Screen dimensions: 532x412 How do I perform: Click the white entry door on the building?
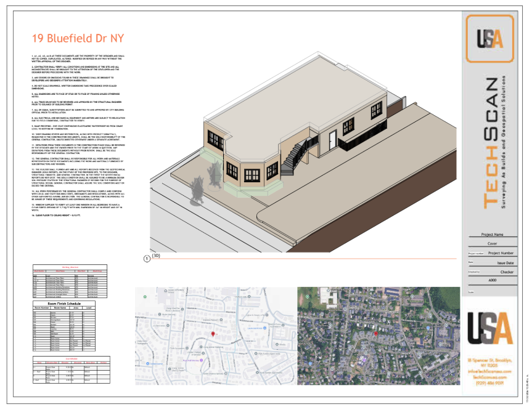(333, 141)
